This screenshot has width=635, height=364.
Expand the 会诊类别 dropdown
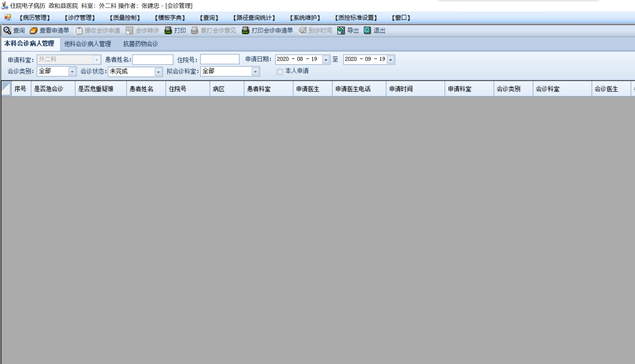[x=72, y=71]
